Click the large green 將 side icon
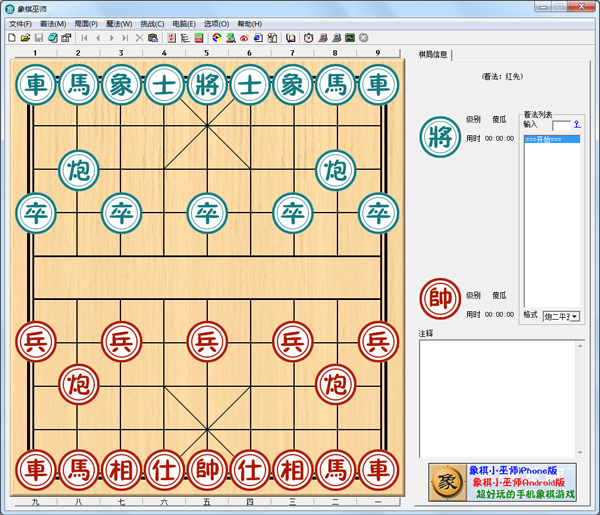600x515 pixels. pos(440,137)
